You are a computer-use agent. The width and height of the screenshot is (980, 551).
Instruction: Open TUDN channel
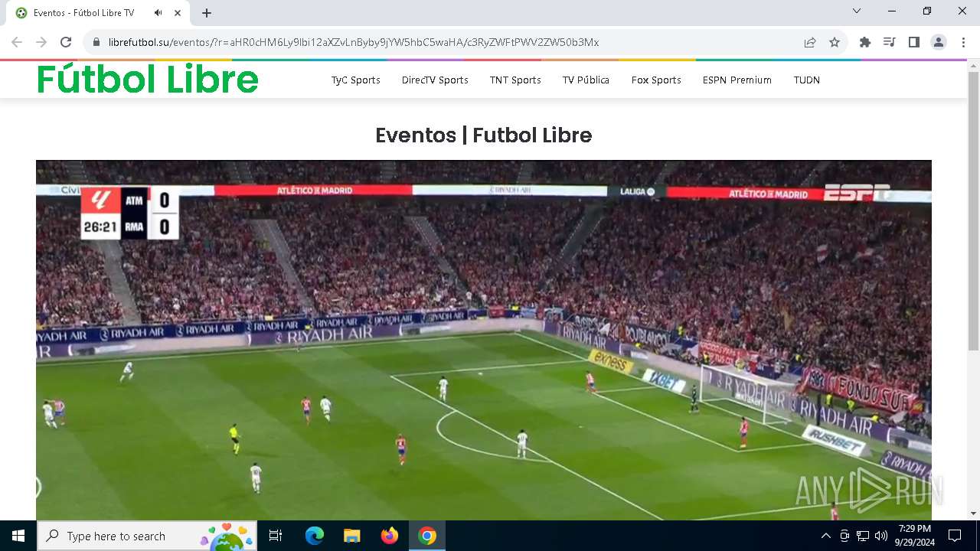coord(807,80)
